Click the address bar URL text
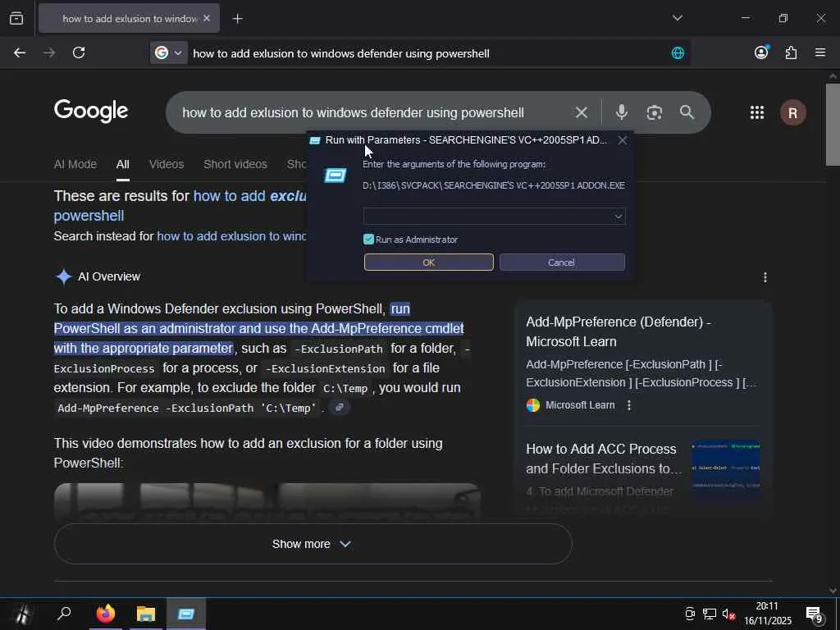840x630 pixels. pyautogui.click(x=341, y=53)
